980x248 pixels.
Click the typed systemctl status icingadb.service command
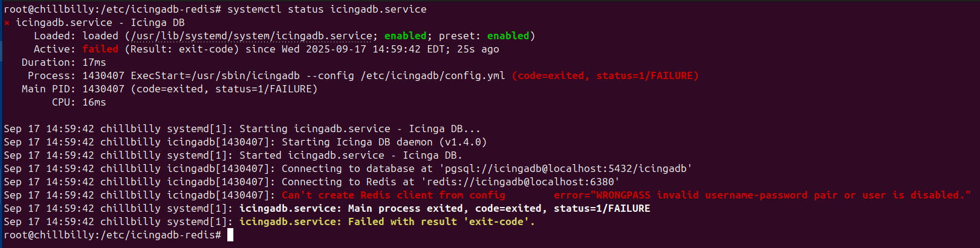click(x=326, y=10)
